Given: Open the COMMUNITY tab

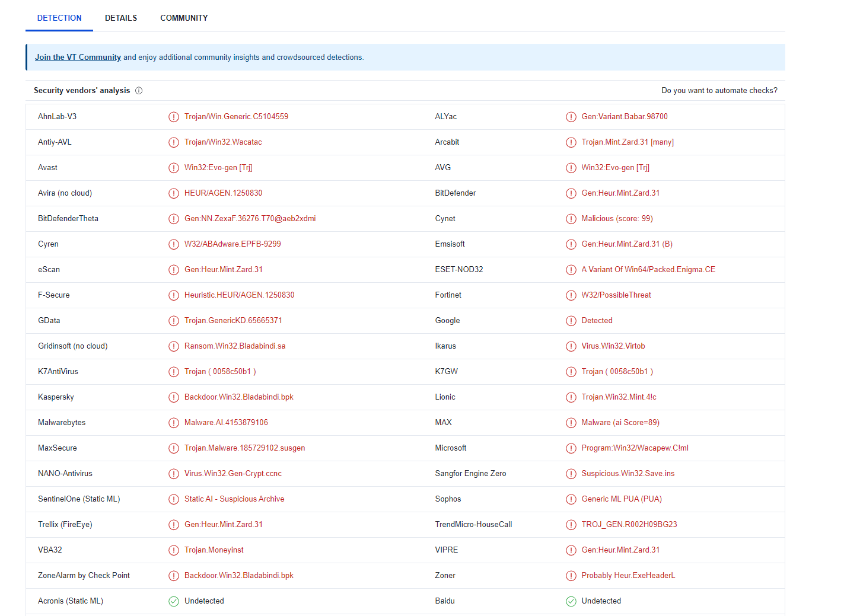Looking at the screenshot, I should tap(184, 18).
